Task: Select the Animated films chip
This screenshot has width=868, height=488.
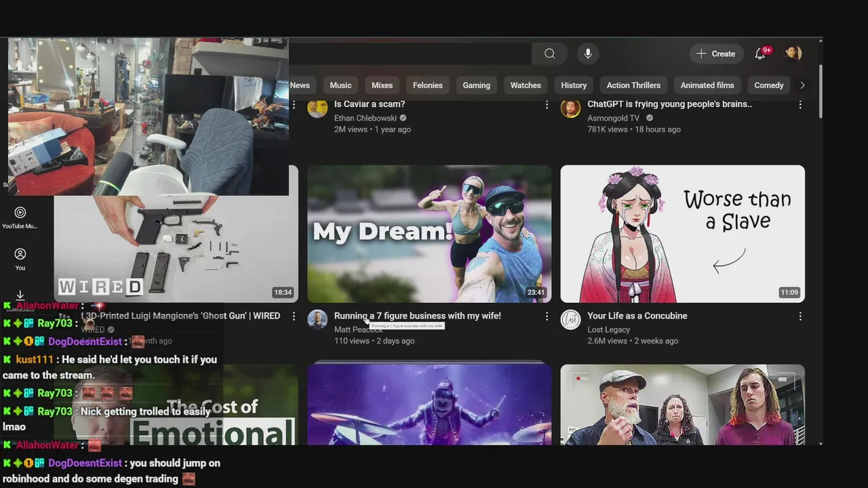Action: pyautogui.click(x=707, y=85)
